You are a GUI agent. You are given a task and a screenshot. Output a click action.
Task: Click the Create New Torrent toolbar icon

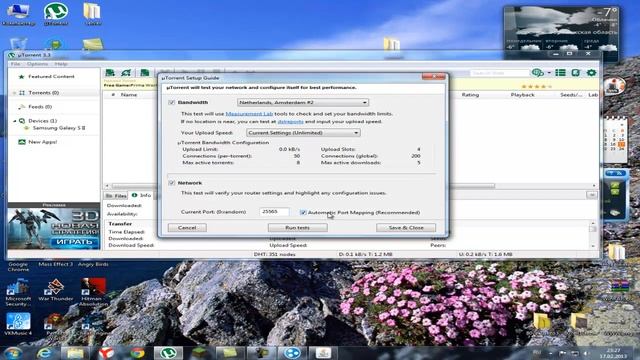point(144,73)
